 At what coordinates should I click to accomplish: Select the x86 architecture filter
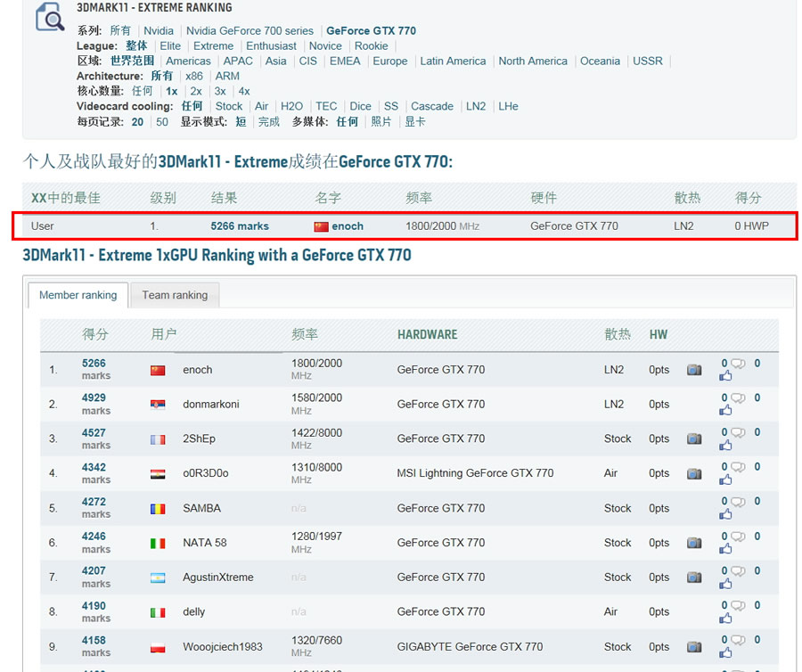193,76
